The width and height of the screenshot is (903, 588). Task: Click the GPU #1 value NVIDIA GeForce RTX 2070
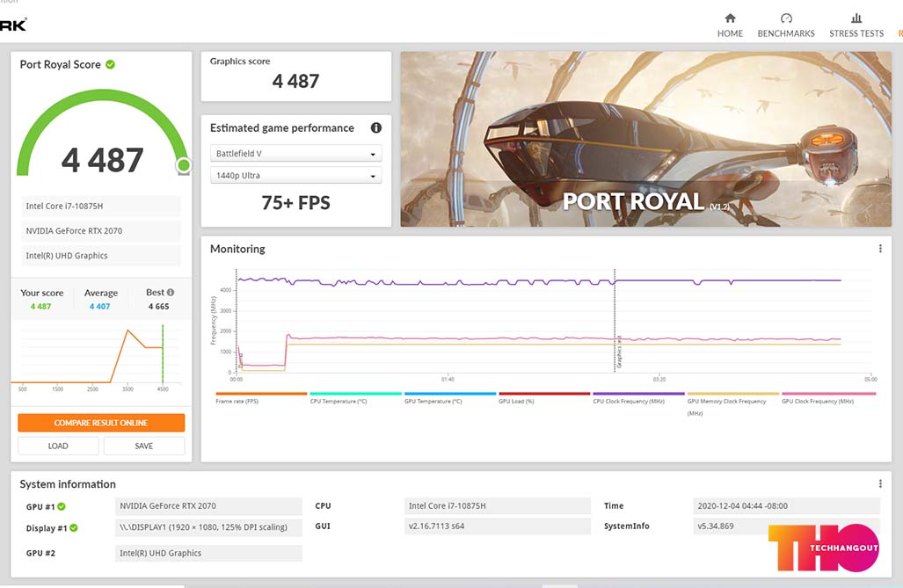[208, 506]
